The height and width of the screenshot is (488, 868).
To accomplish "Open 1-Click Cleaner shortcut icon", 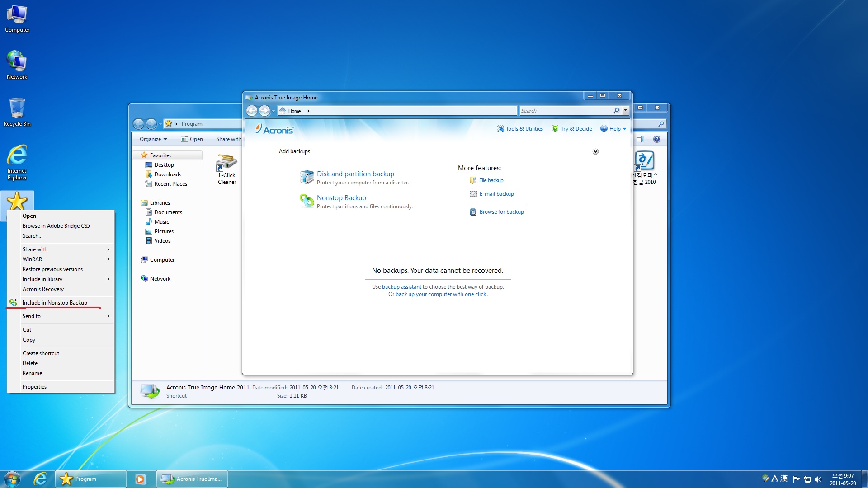I will pos(226,163).
